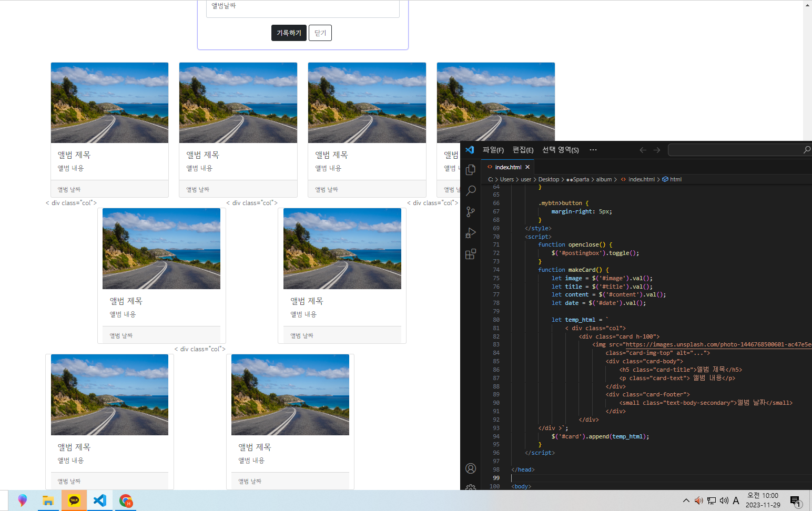
Task: Click the '.mybtn>button {' code line
Action: point(563,203)
